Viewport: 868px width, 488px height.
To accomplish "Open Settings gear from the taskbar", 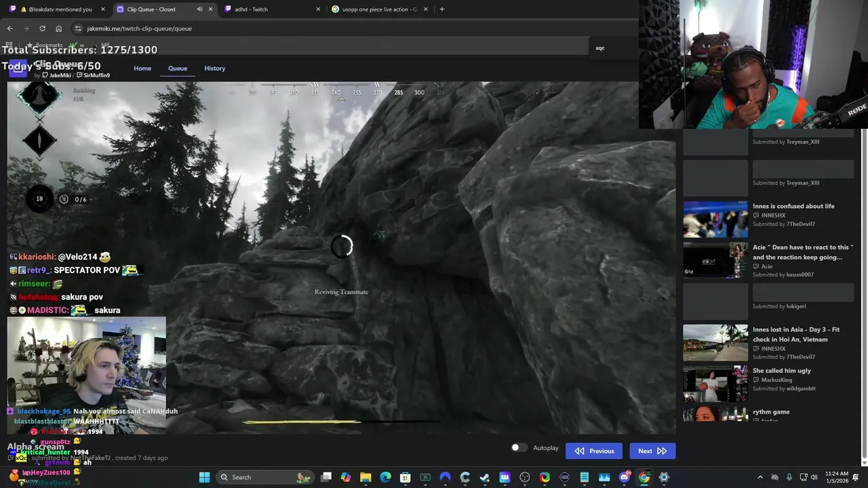I will [664, 477].
